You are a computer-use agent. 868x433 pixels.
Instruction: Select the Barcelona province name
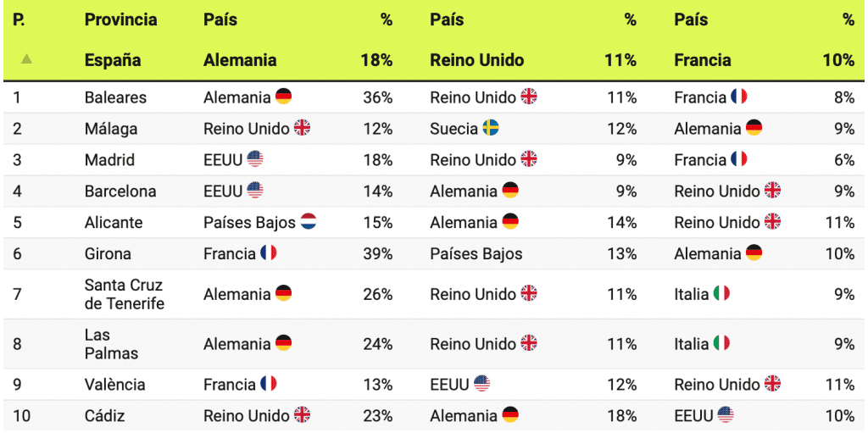[120, 192]
